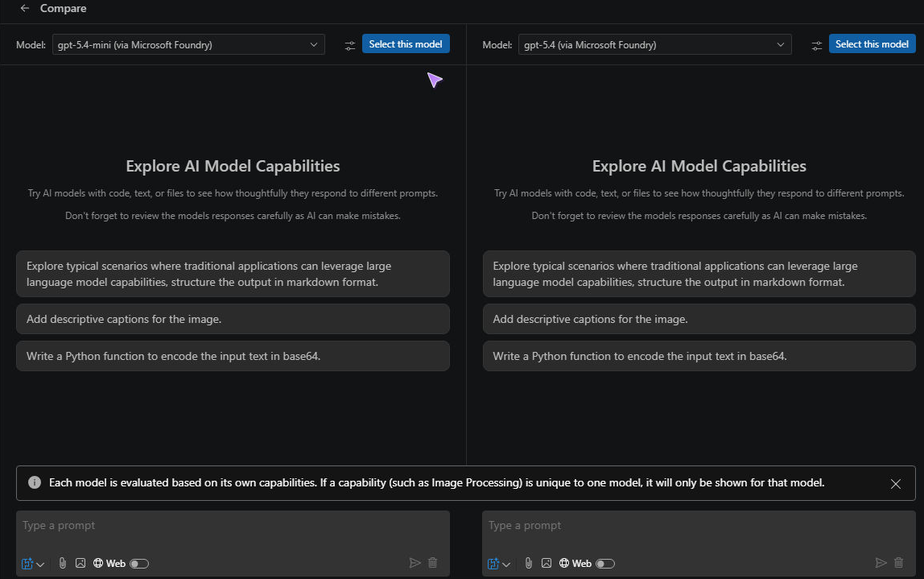Click the Compare page title
The height and width of the screenshot is (579, 924).
[x=63, y=8]
